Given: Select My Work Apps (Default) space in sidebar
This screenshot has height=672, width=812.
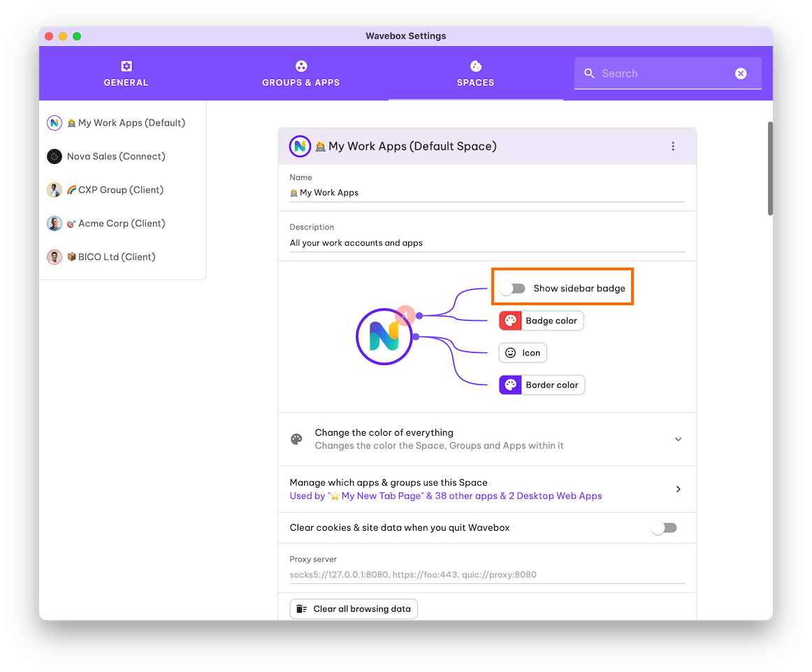Looking at the screenshot, I should 123,123.
